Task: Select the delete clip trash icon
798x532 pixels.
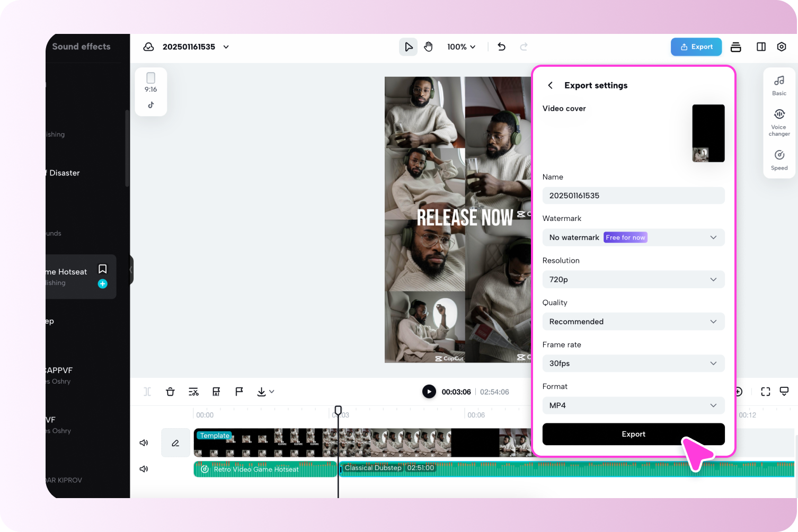Action: pos(170,391)
